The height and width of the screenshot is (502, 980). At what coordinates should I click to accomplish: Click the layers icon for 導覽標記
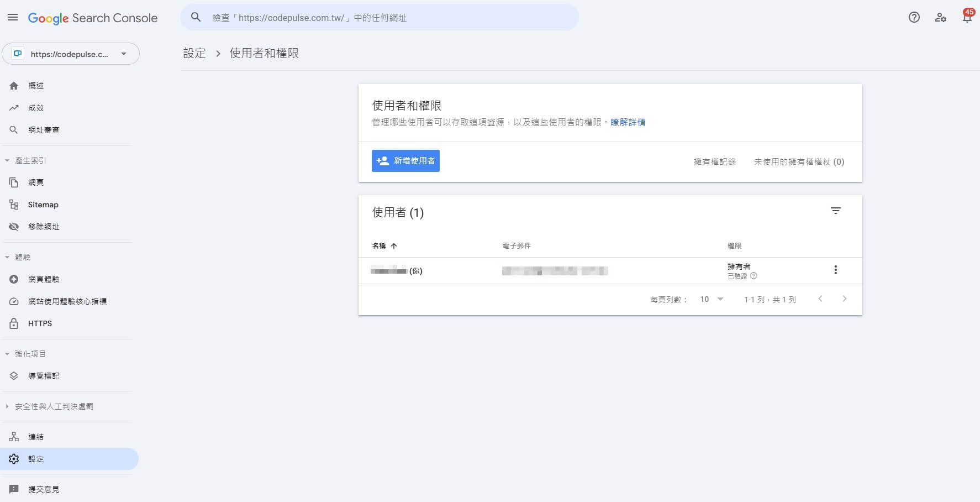coord(14,376)
